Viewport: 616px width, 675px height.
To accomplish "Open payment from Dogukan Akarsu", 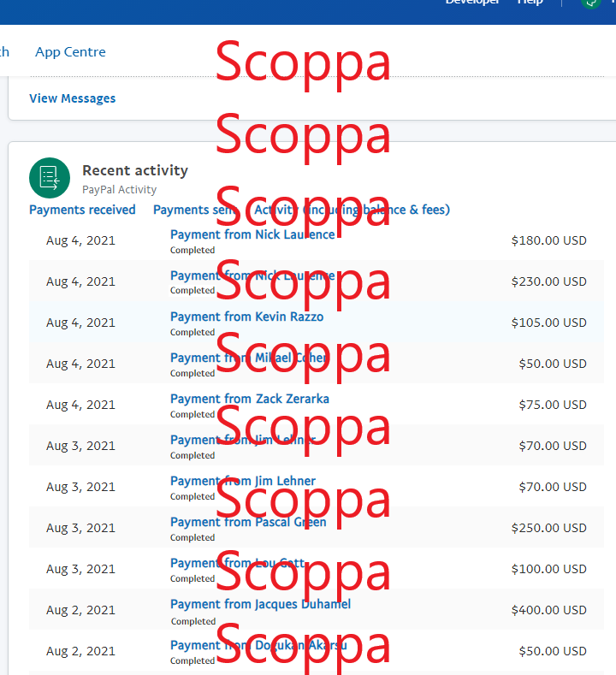I will (258, 645).
